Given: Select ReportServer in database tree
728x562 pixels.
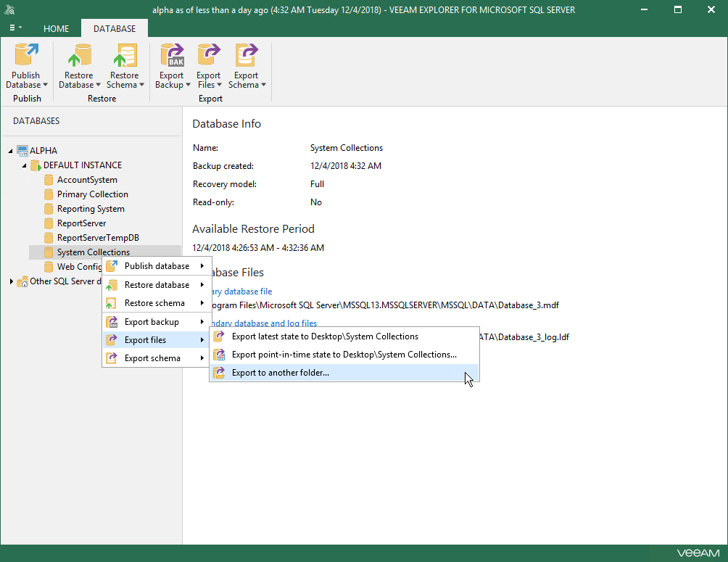Looking at the screenshot, I should click(x=82, y=223).
